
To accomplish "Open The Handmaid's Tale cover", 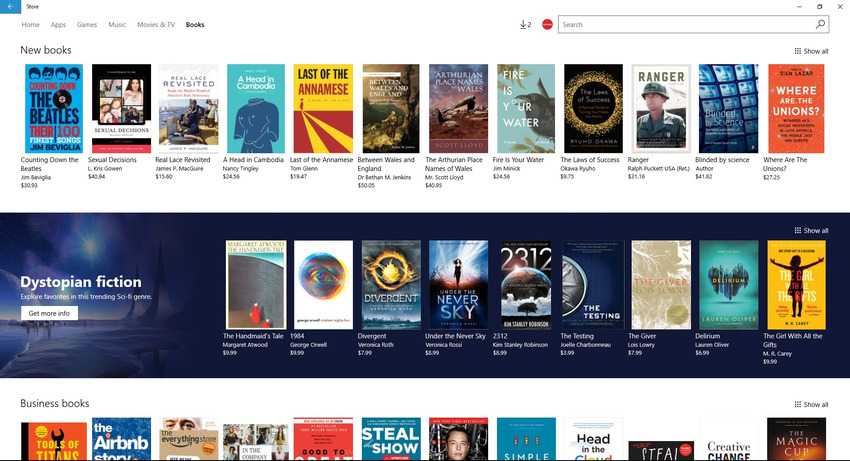I will pyautogui.click(x=256, y=285).
